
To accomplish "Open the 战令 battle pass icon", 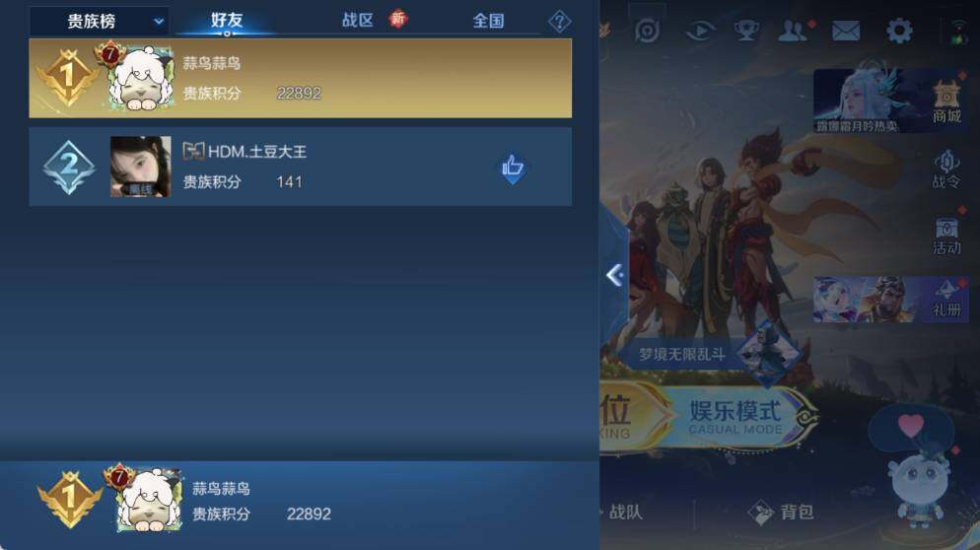I will 946,169.
